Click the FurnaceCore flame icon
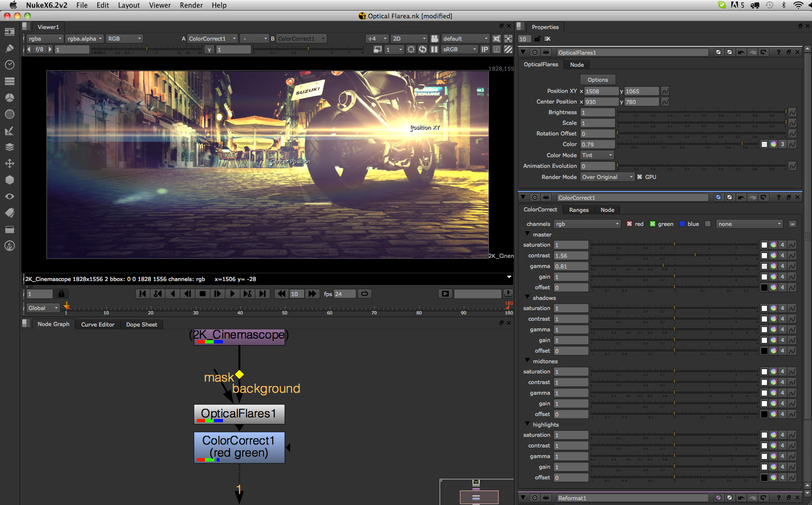Image resolution: width=812 pixels, height=505 pixels. tap(10, 246)
